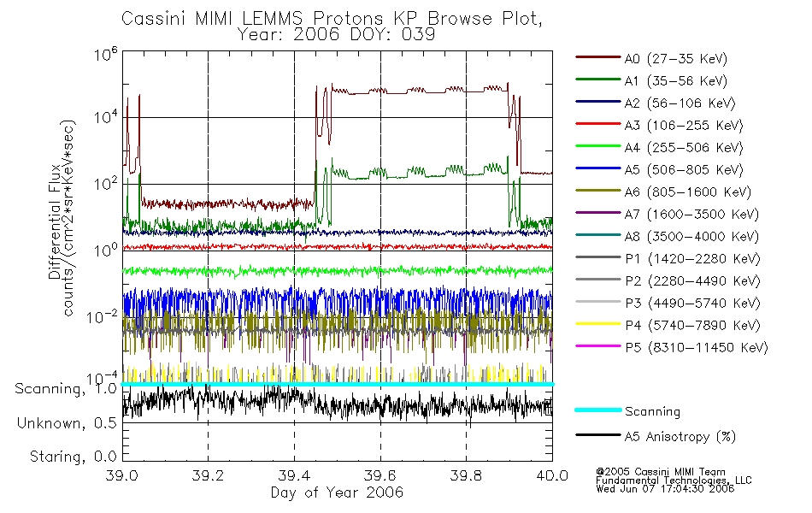Click the dark red A0 legend line swatch
The height and width of the screenshot is (513, 812).
pos(598,57)
